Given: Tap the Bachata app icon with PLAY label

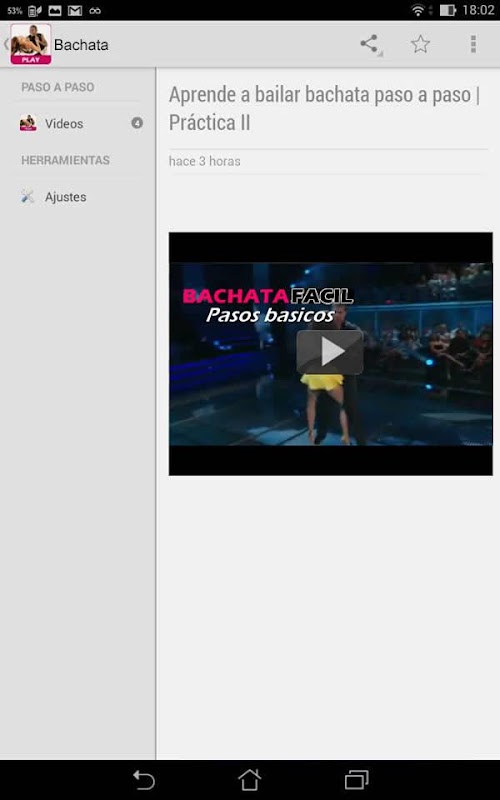Looking at the screenshot, I should click(x=31, y=44).
